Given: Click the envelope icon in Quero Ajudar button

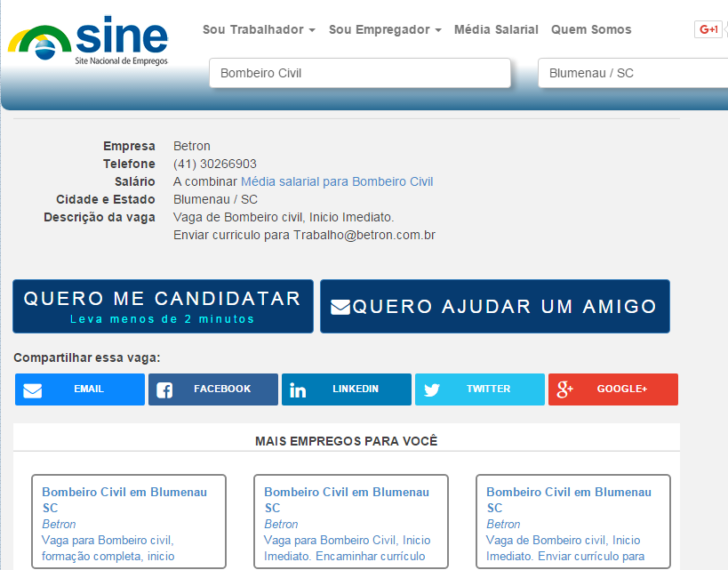Looking at the screenshot, I should (x=340, y=307).
